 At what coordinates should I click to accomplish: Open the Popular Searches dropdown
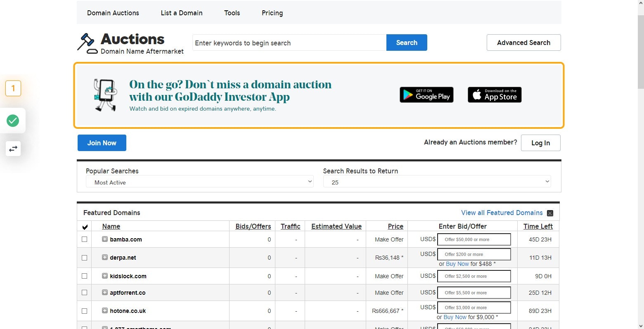199,182
